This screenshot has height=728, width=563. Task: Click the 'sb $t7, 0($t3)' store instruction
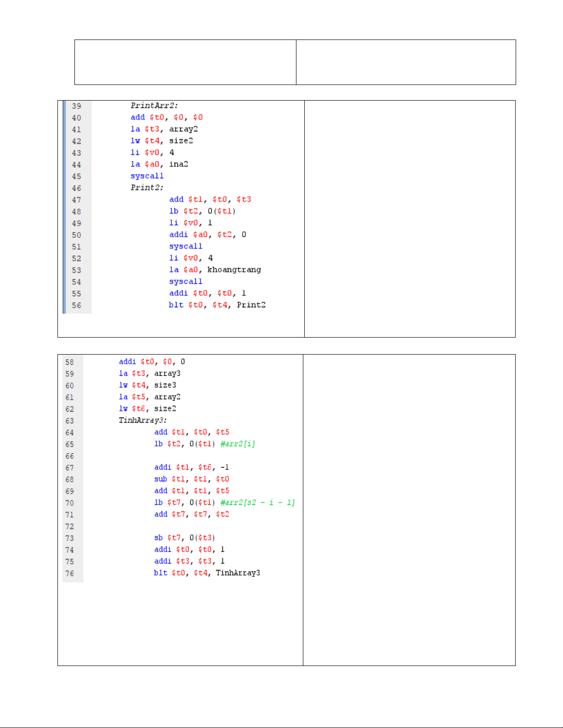click(x=184, y=538)
